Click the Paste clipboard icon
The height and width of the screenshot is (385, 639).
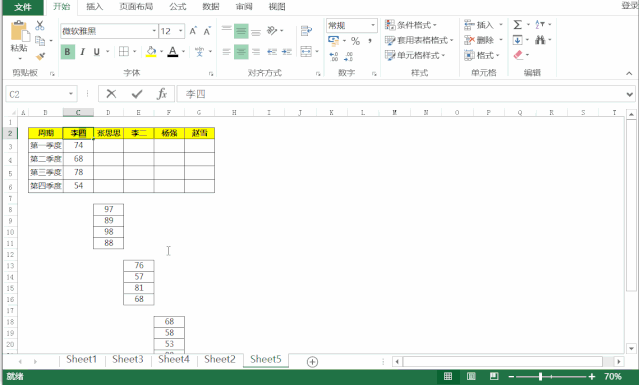point(19,31)
